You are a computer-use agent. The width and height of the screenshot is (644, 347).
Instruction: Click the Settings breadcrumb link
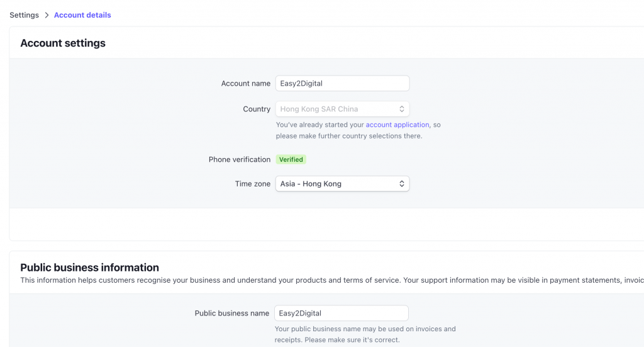click(x=24, y=15)
